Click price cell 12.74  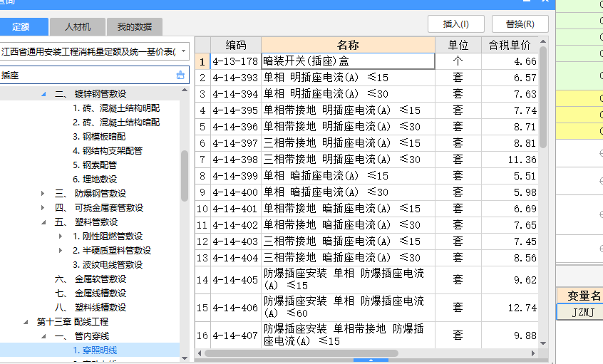(510, 308)
